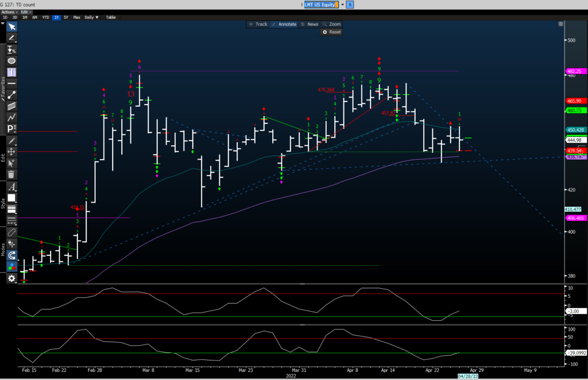Click the blue A button

350,5
